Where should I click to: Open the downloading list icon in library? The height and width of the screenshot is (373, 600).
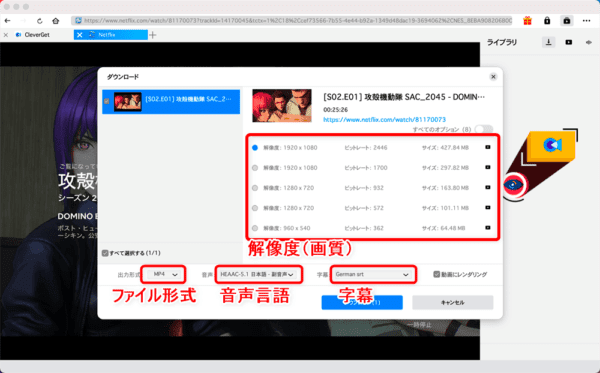(x=548, y=42)
